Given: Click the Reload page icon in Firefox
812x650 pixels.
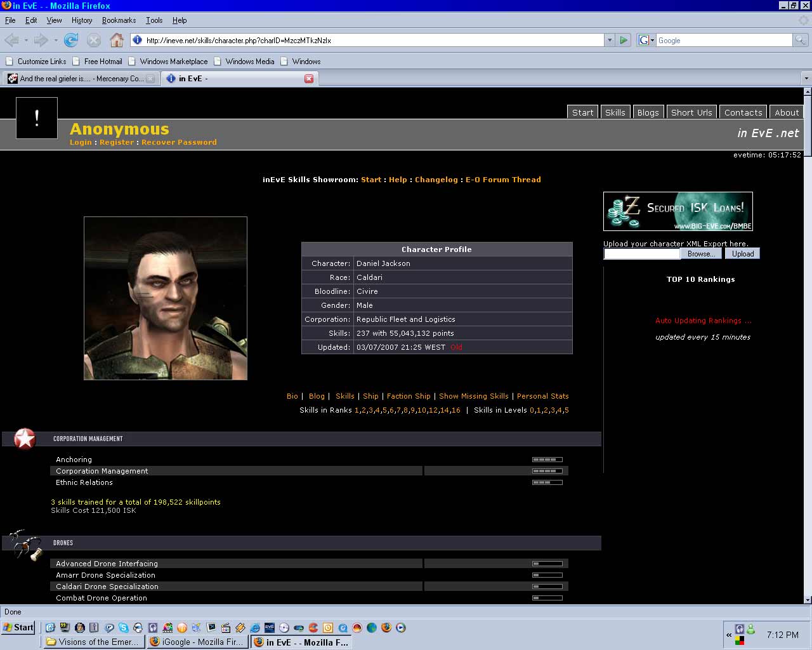Looking at the screenshot, I should click(x=71, y=40).
